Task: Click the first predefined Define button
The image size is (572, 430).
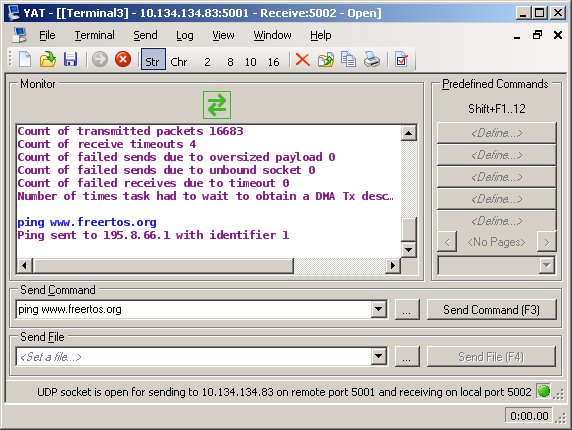Action: (x=496, y=133)
